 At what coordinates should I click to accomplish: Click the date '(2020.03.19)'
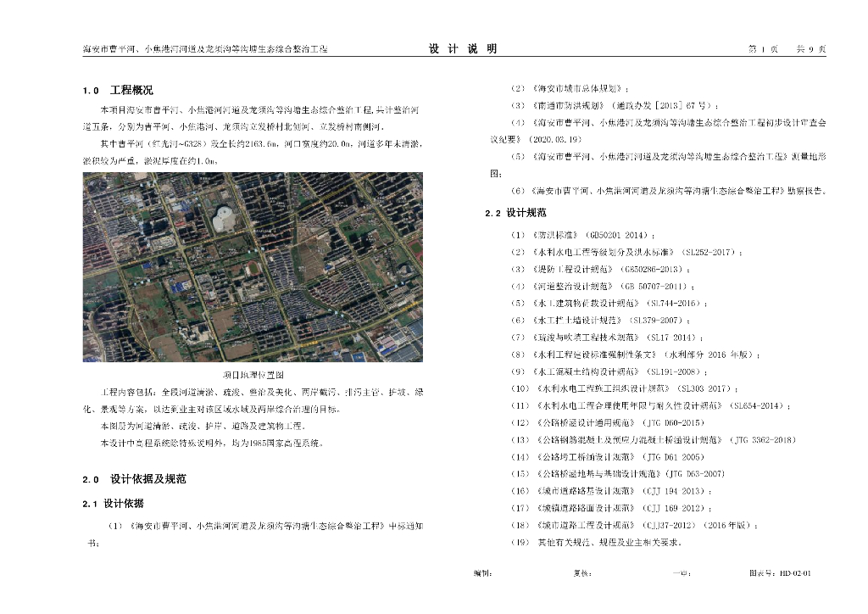(556, 140)
